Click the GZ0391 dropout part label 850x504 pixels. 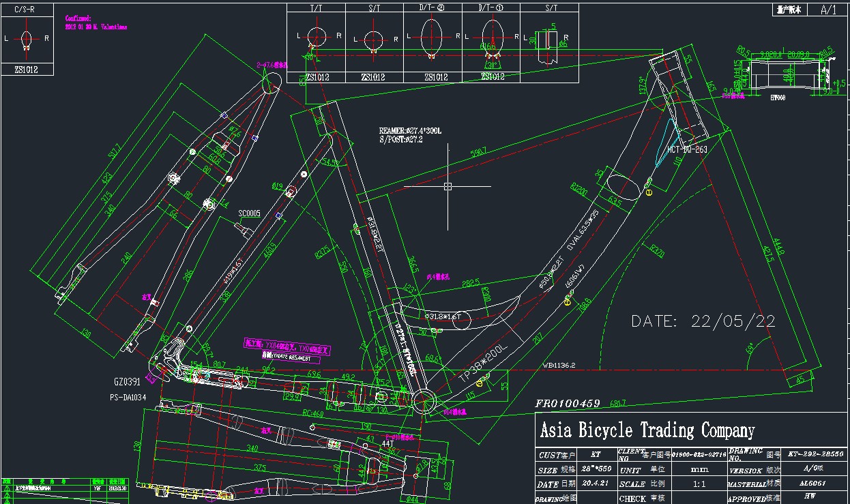point(128,383)
